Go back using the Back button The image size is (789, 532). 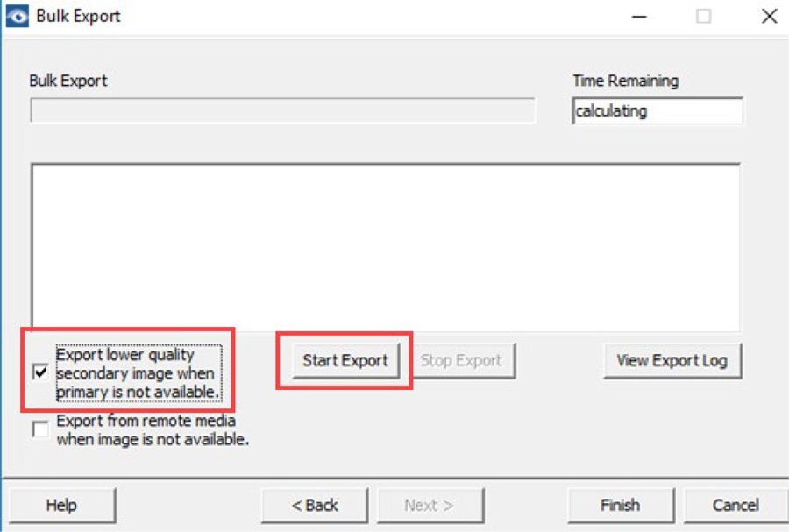point(314,505)
